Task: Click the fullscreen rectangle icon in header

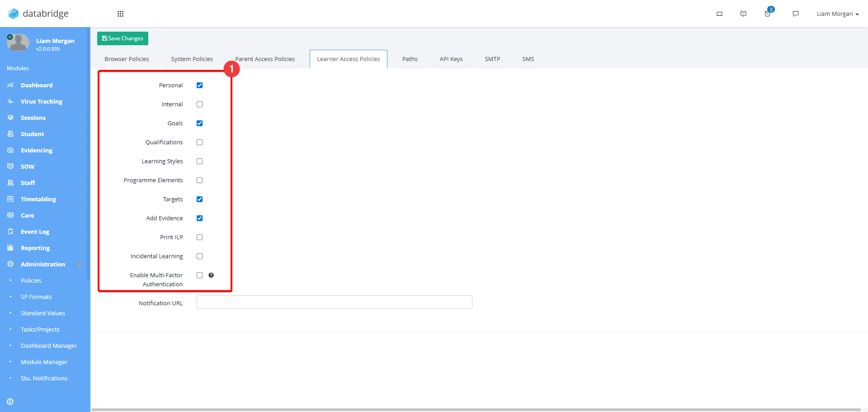Action: point(719,14)
